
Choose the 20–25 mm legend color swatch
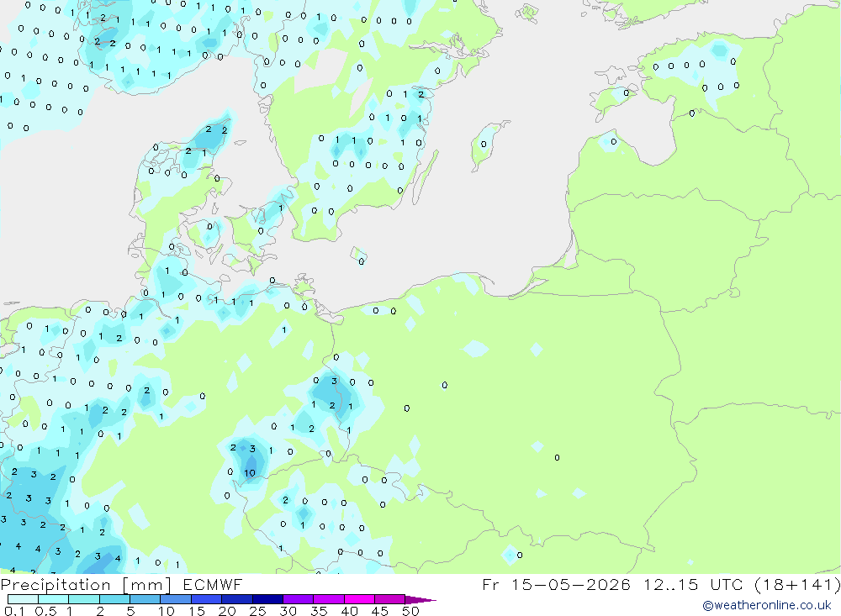(237, 599)
